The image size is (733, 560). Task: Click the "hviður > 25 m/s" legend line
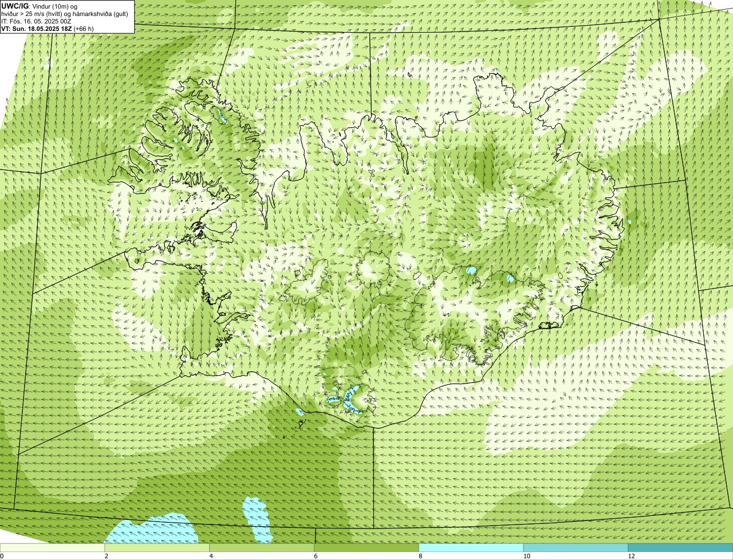click(x=65, y=13)
